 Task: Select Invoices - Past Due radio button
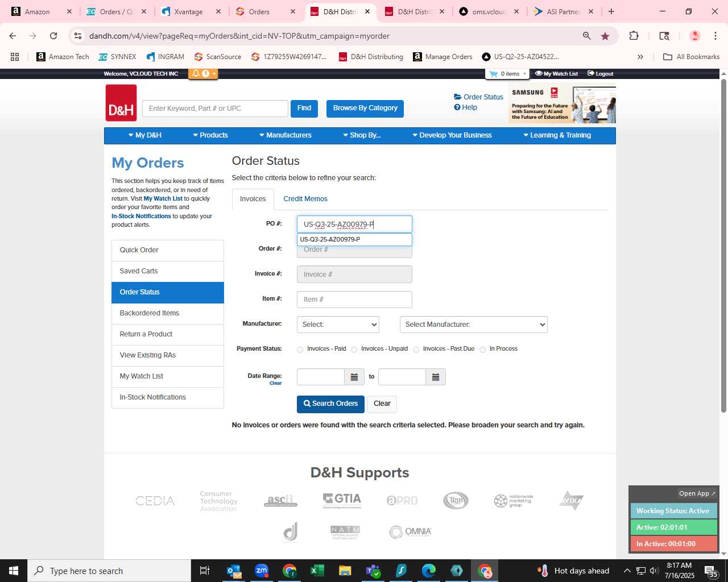coord(416,350)
